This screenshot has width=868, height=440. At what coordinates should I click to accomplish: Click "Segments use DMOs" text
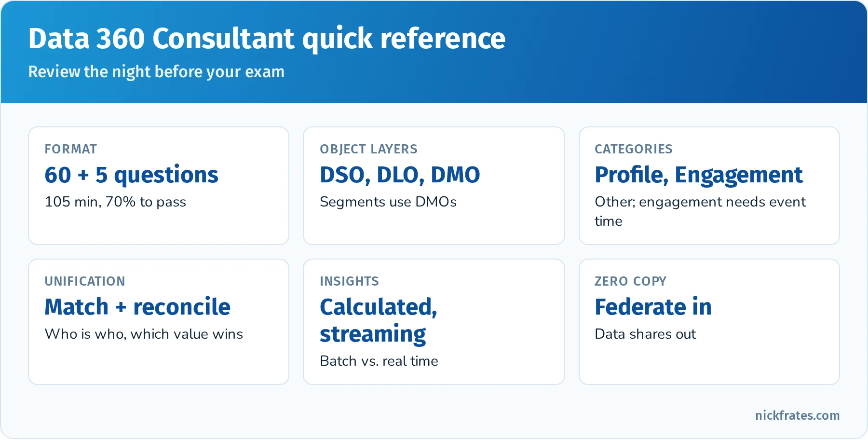[388, 202]
